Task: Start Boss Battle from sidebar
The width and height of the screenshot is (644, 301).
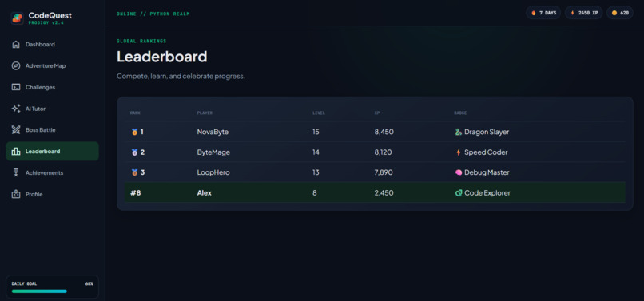Action: pyautogui.click(x=52, y=130)
